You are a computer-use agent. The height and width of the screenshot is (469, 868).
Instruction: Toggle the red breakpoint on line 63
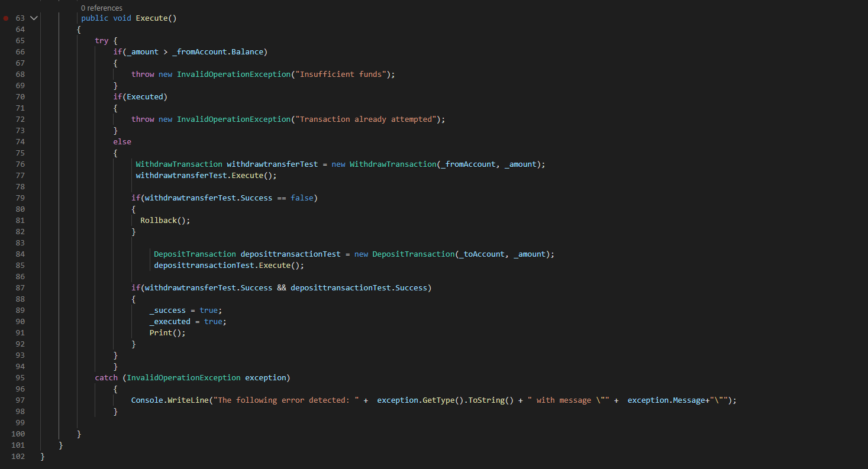tap(7, 18)
